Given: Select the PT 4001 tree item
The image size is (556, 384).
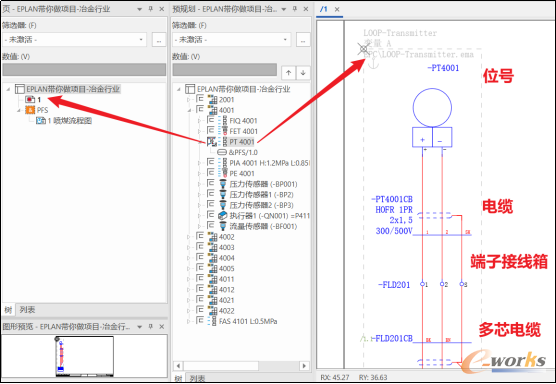Looking at the screenshot, I should (241, 142).
